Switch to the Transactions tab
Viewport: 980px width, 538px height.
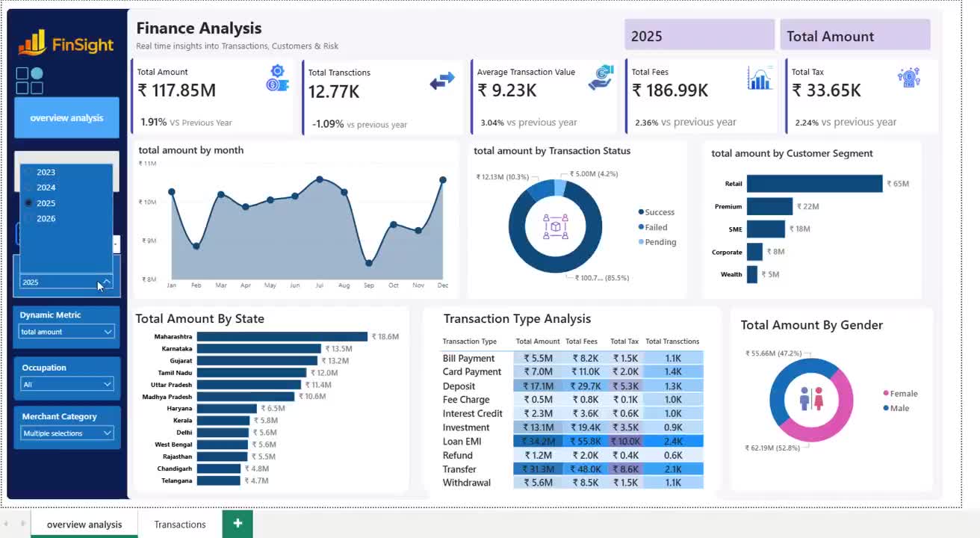[180, 524]
